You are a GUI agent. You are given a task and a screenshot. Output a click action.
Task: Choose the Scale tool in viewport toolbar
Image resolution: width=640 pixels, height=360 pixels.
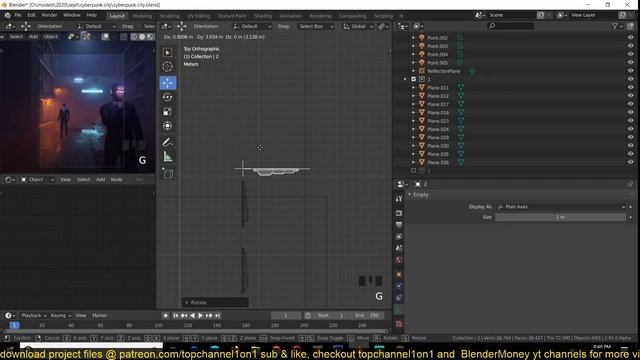pyautogui.click(x=168, y=111)
